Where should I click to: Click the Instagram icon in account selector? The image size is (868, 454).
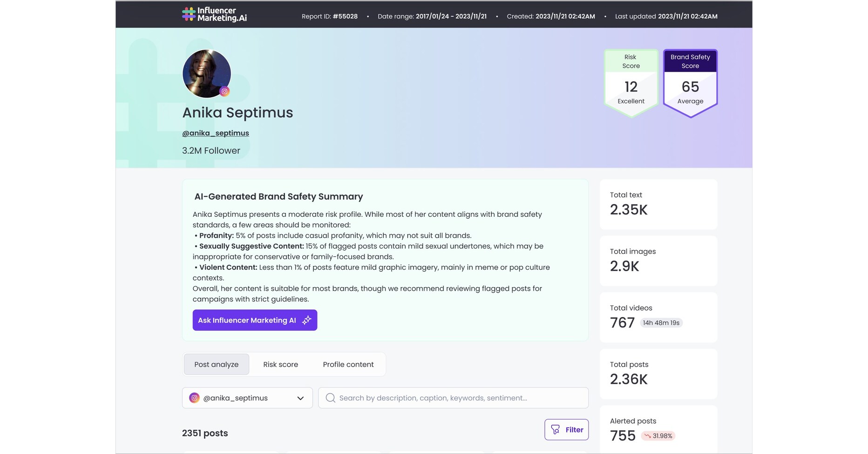coord(195,398)
